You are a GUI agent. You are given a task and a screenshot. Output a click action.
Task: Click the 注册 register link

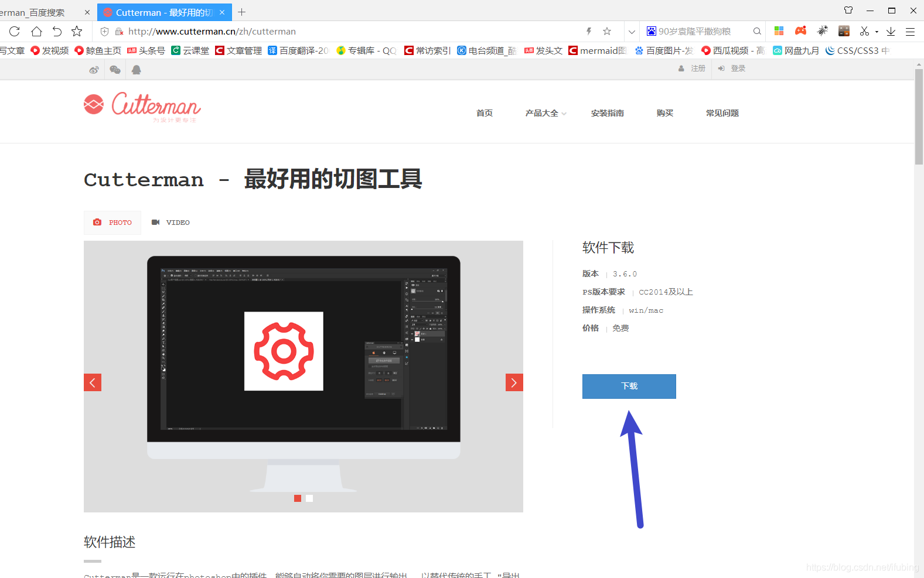click(692, 69)
